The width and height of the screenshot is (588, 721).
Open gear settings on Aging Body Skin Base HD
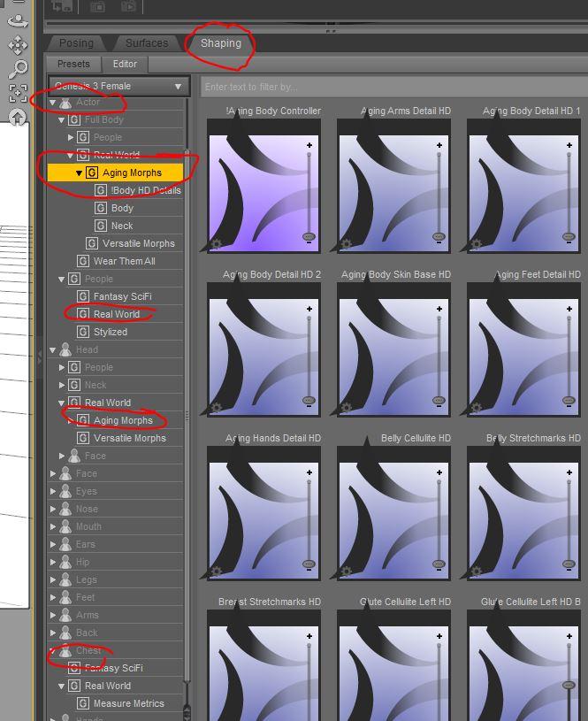point(347,408)
